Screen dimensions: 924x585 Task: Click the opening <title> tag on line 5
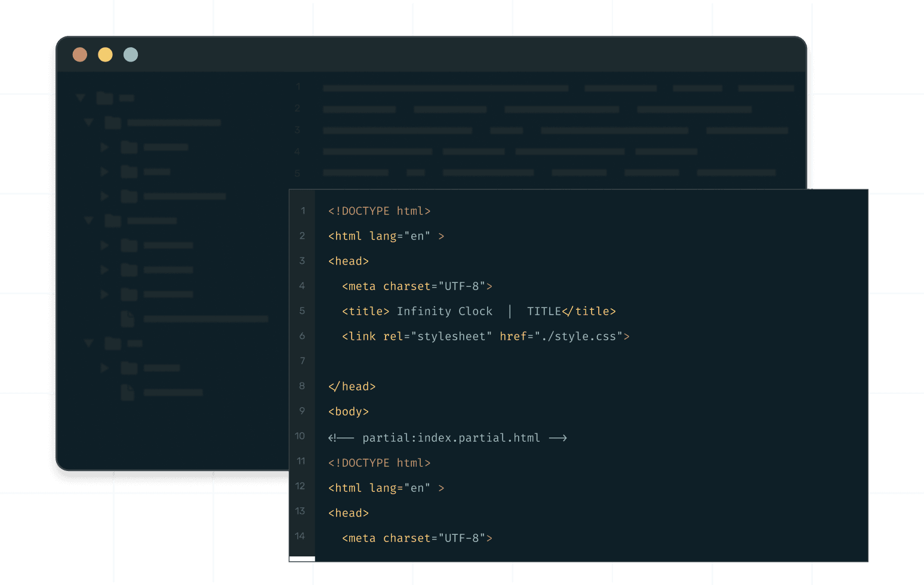coord(365,312)
